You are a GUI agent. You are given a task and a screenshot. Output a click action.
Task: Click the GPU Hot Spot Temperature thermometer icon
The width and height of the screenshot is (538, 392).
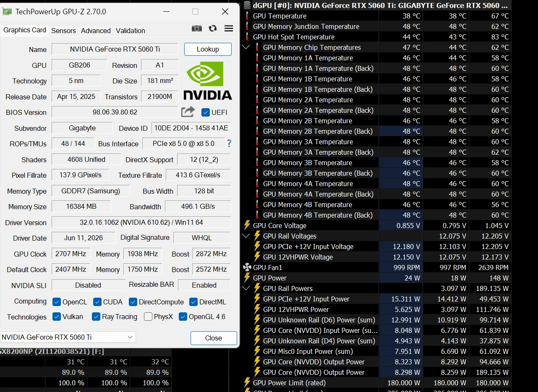coord(247,37)
